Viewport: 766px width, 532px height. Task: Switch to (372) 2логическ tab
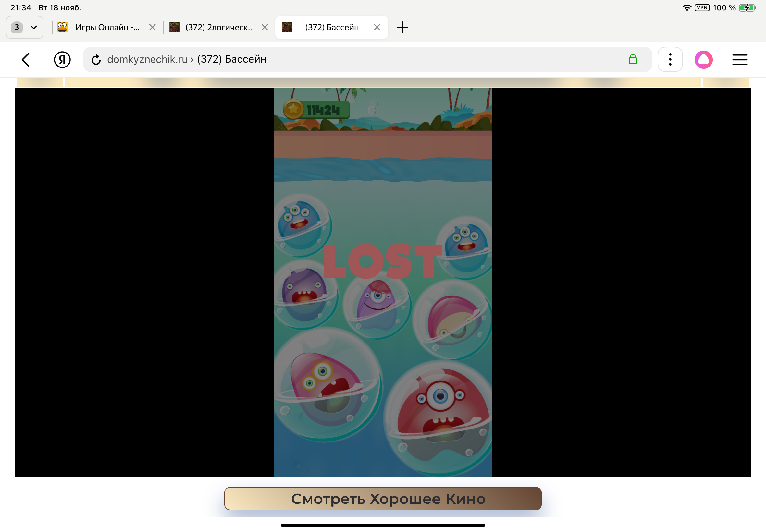click(x=219, y=27)
